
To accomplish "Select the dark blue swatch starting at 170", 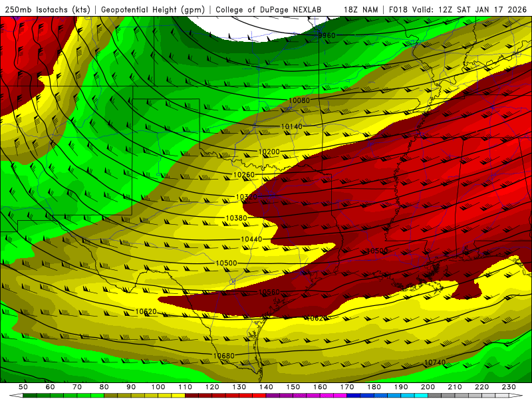I will tap(354, 396).
